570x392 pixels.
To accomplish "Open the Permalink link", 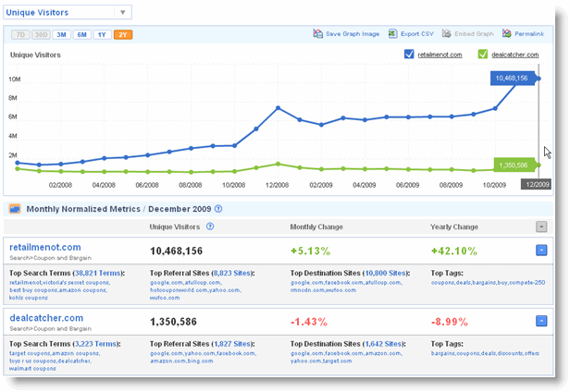I will pos(529,34).
